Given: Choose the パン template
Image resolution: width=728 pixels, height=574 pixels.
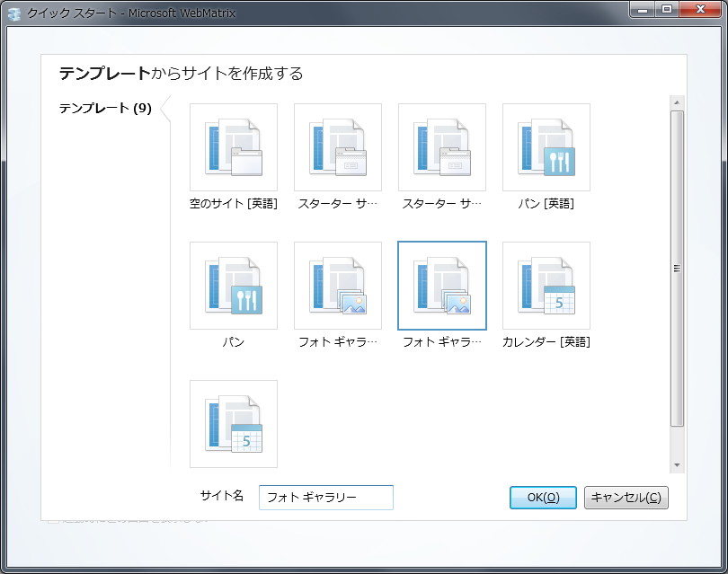Looking at the screenshot, I should pyautogui.click(x=233, y=286).
